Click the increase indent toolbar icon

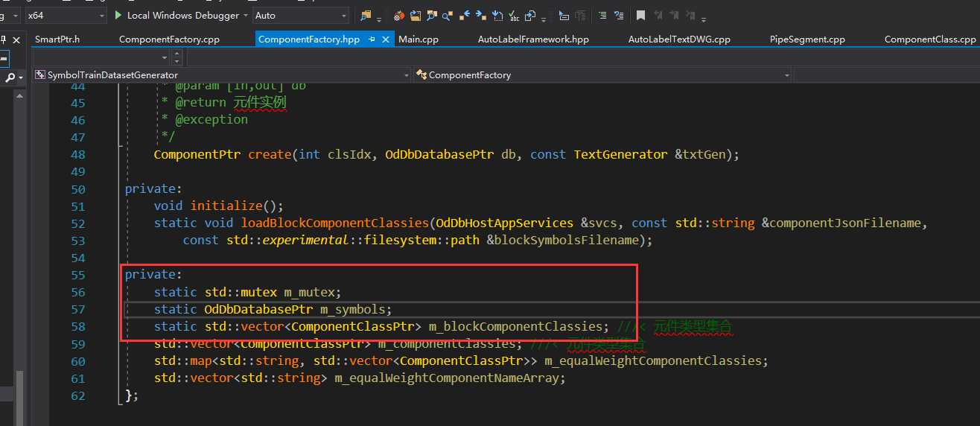click(x=618, y=16)
